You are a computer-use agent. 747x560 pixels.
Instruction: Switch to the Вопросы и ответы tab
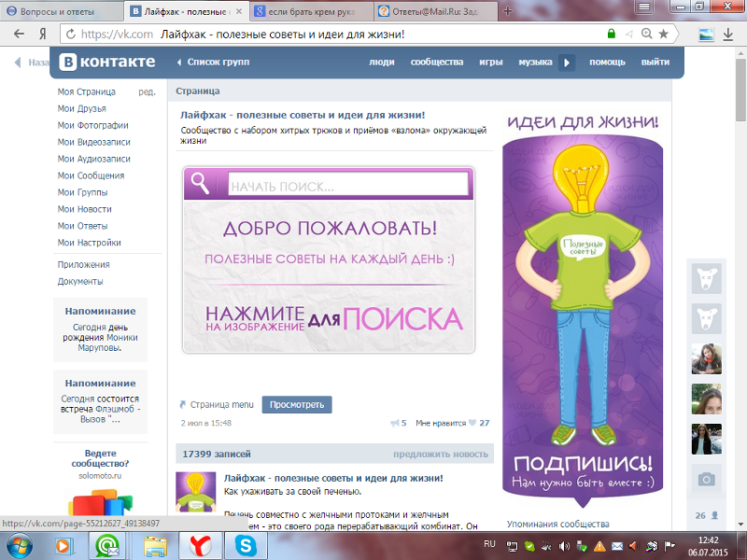pyautogui.click(x=62, y=11)
